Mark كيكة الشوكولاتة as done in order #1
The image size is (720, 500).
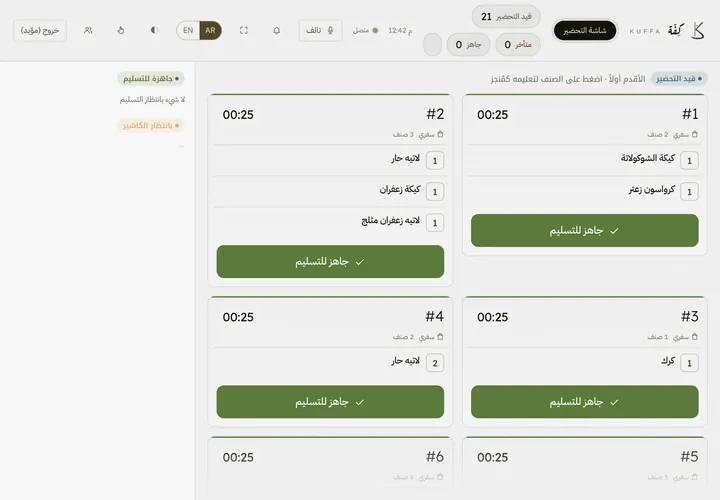(583, 160)
